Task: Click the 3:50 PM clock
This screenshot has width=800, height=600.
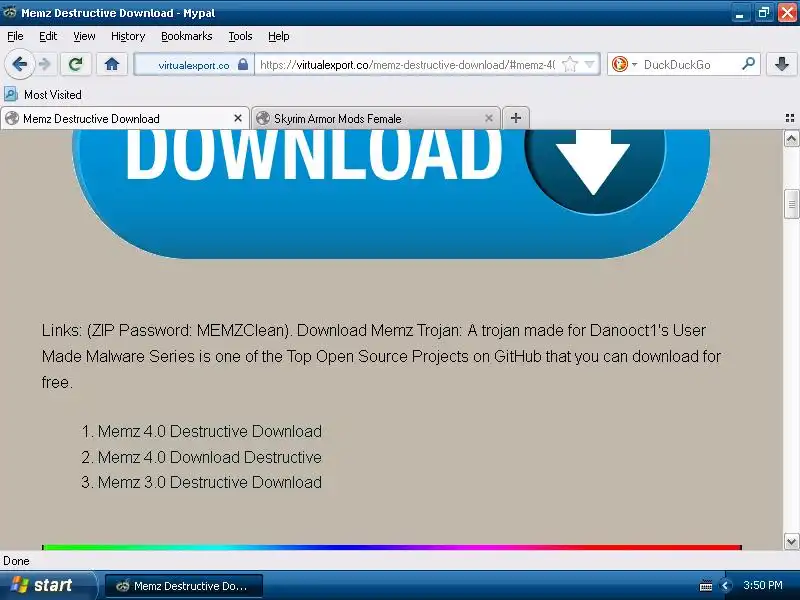Action: coord(763,585)
